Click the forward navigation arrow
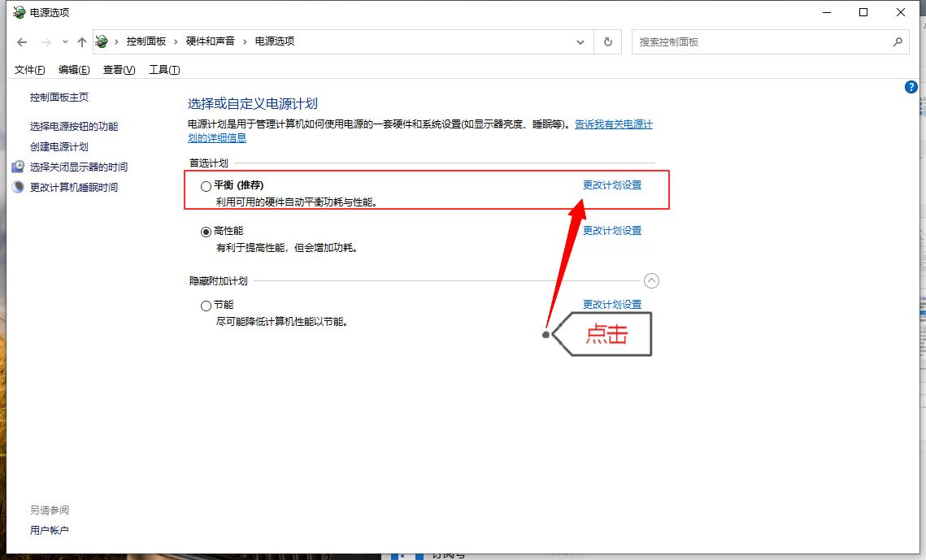Screen dimensions: 926x560 tap(46, 41)
